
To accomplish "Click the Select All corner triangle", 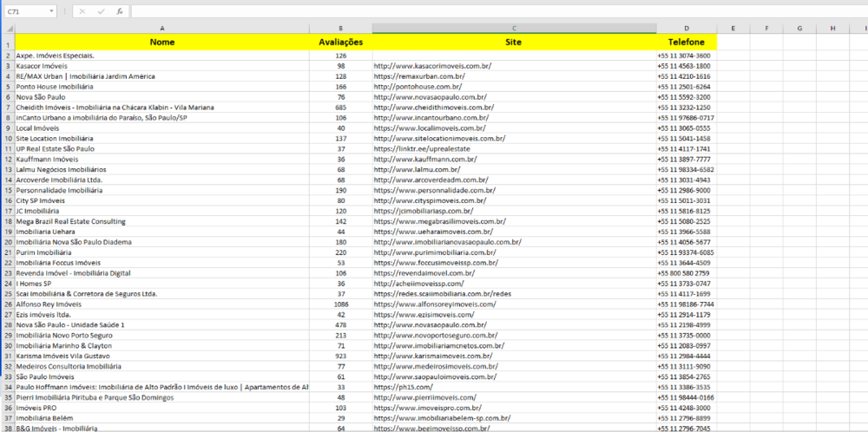I will coord(8,29).
